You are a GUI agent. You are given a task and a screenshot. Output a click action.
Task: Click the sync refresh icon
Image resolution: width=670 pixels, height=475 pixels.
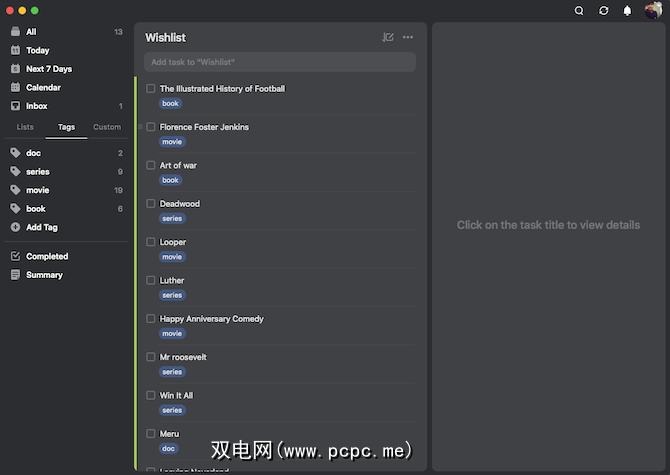coord(603,10)
